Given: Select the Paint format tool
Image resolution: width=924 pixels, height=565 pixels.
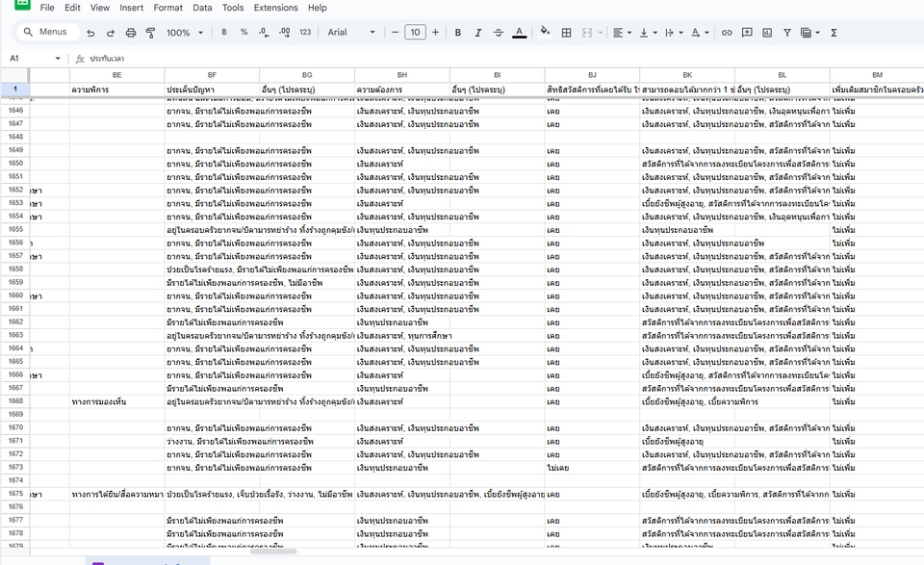Looking at the screenshot, I should tap(150, 32).
